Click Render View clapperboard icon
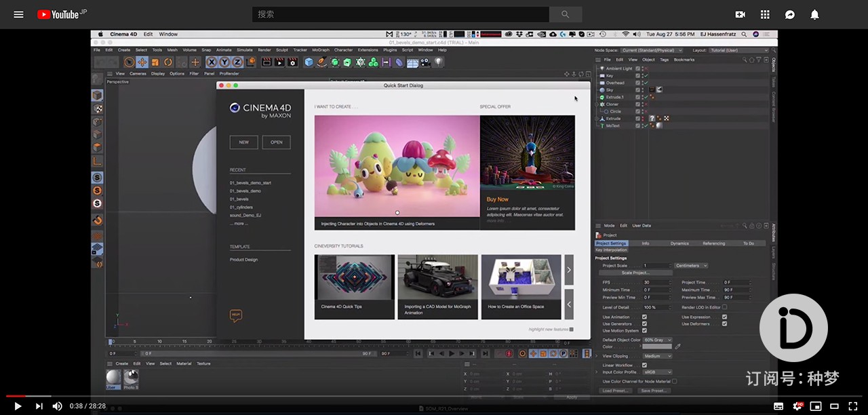Screen dimensions: 868x415 click(267, 62)
